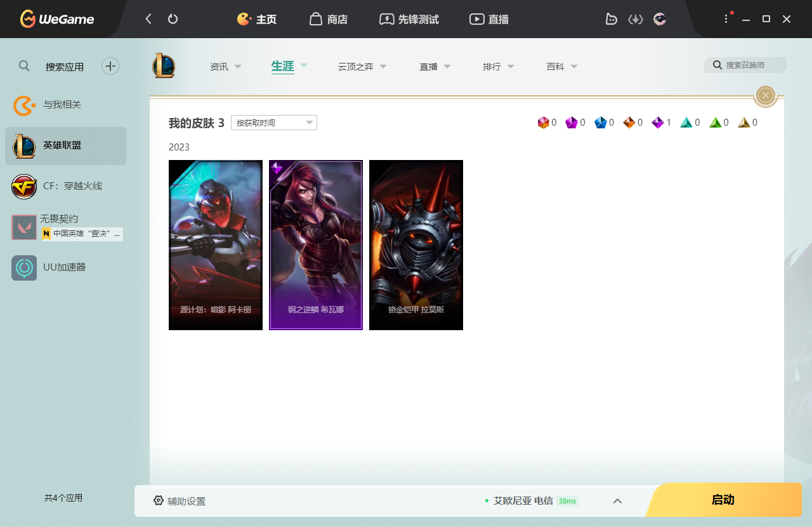Launch the game with 启动 button
This screenshot has width=812, height=527.
[723, 500]
